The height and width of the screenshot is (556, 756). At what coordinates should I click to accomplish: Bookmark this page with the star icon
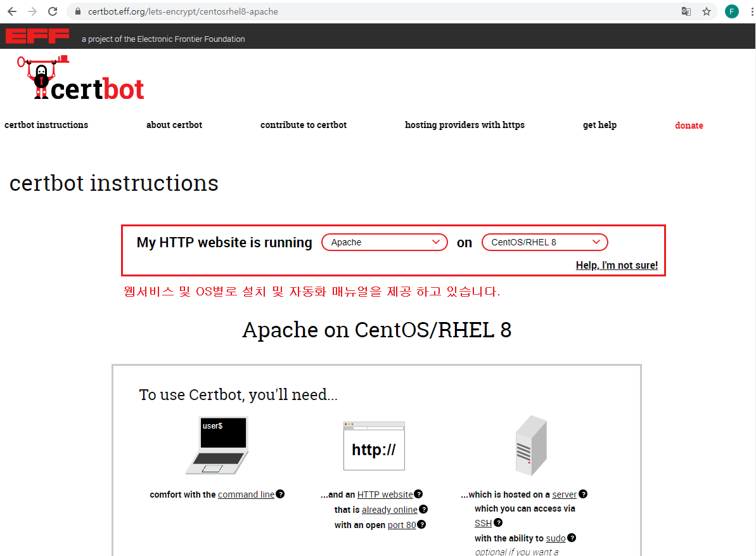(x=707, y=11)
